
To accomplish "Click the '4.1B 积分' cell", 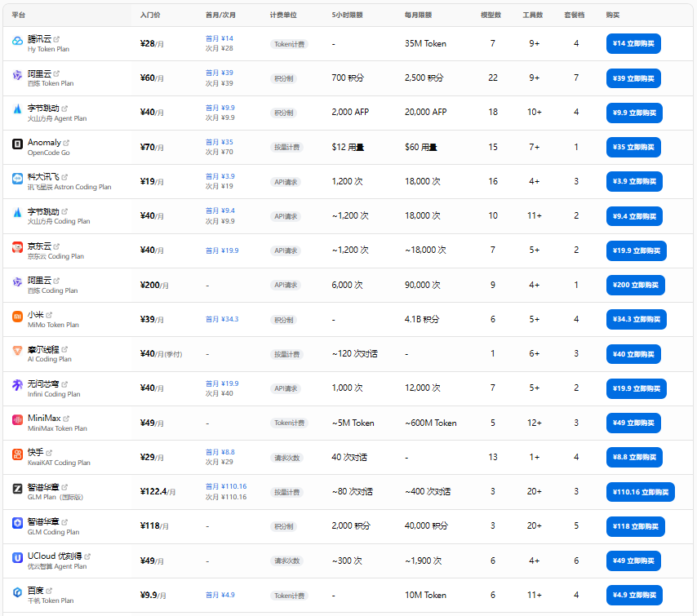I will pos(422,320).
